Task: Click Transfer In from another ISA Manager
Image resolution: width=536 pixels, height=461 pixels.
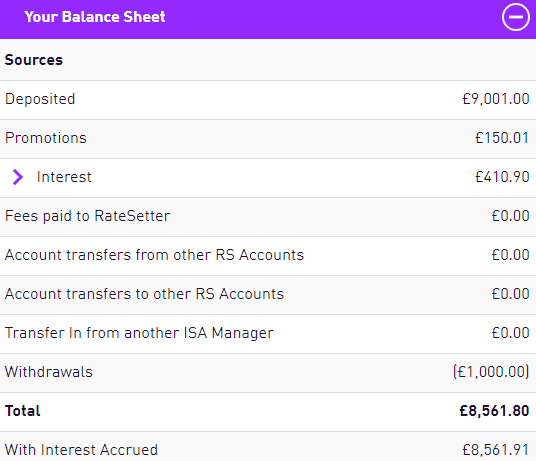Action: point(139,333)
